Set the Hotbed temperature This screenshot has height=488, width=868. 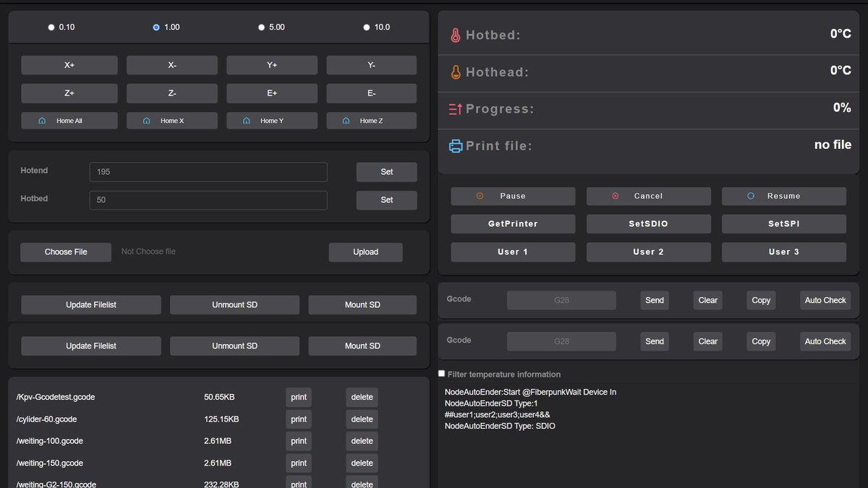387,200
